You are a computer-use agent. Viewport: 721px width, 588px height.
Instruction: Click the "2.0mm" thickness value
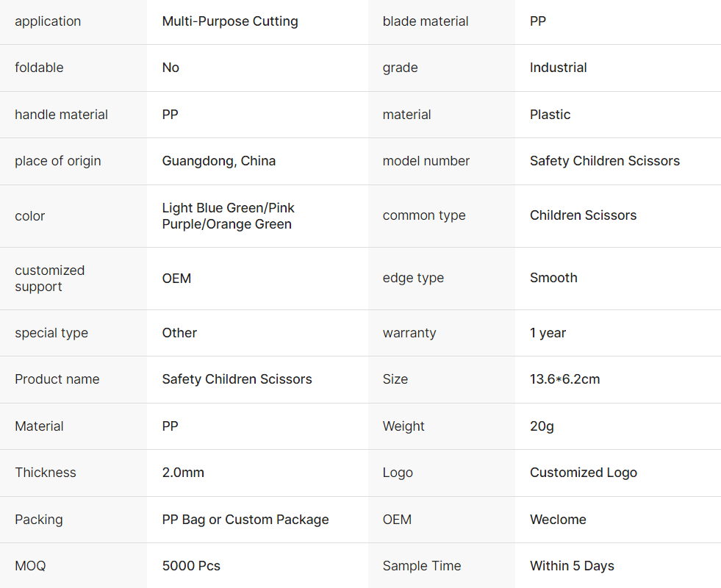(x=183, y=473)
